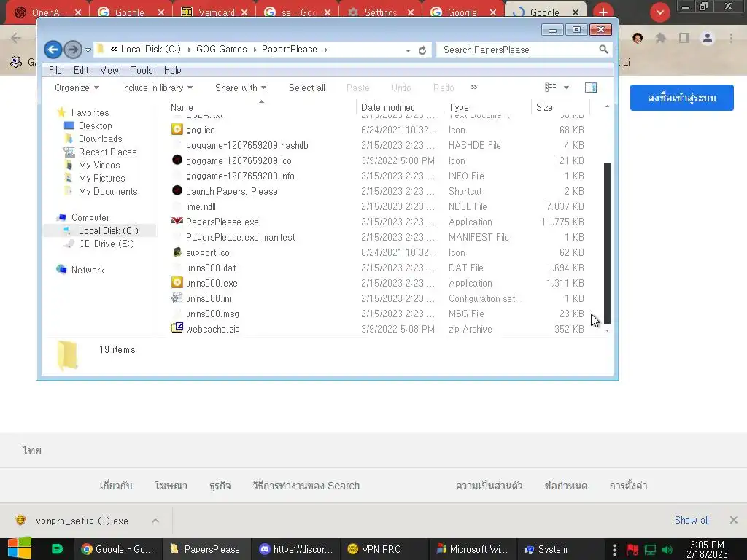Image resolution: width=747 pixels, height=560 pixels.
Task: Toggle the preview pane icon
Action: pyautogui.click(x=591, y=87)
